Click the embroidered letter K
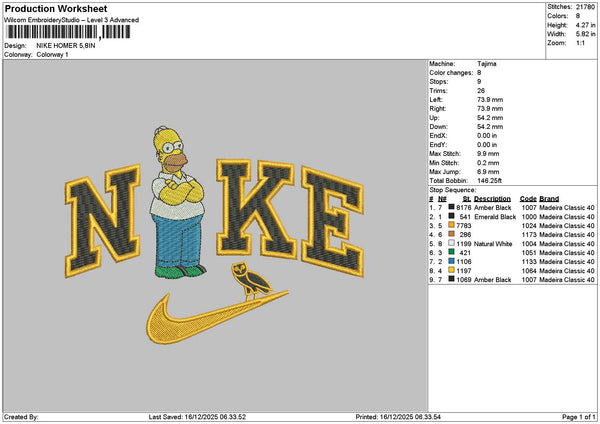Viewport: 600px width, 424px height. [x=255, y=209]
